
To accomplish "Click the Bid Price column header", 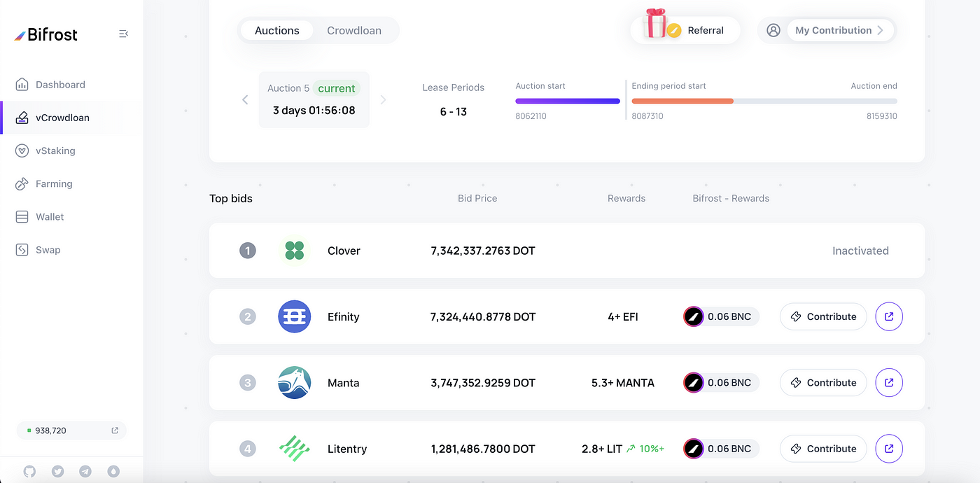I will (477, 198).
